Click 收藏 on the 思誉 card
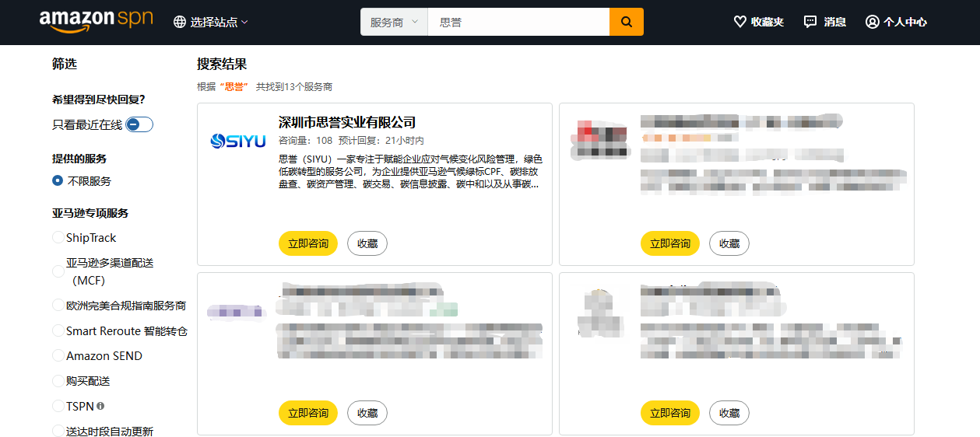The image size is (980, 437). coord(367,243)
